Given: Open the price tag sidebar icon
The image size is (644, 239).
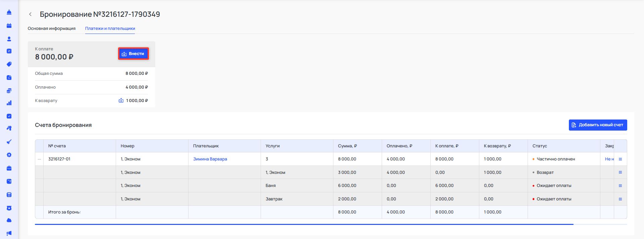Looking at the screenshot, I should 9,64.
